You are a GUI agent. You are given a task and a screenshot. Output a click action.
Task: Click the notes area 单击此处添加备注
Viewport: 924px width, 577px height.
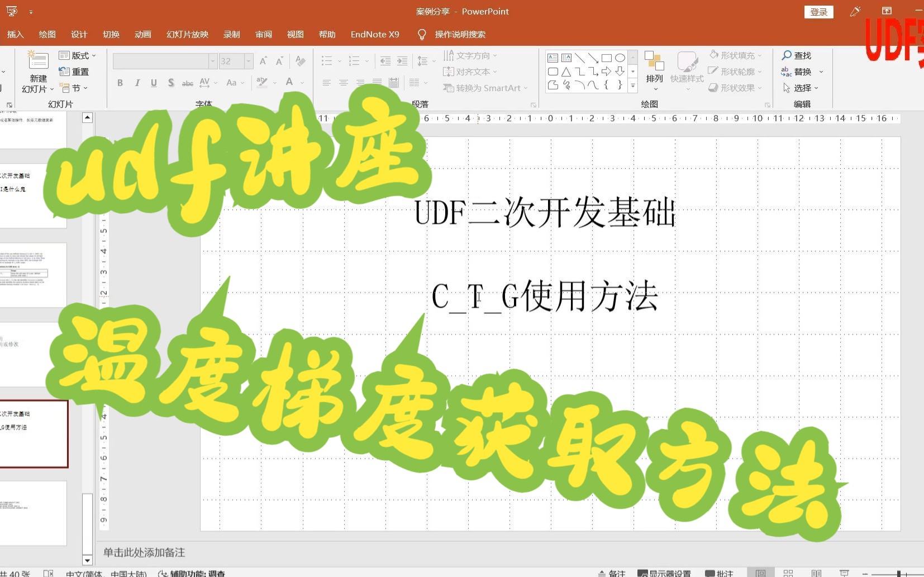point(144,552)
